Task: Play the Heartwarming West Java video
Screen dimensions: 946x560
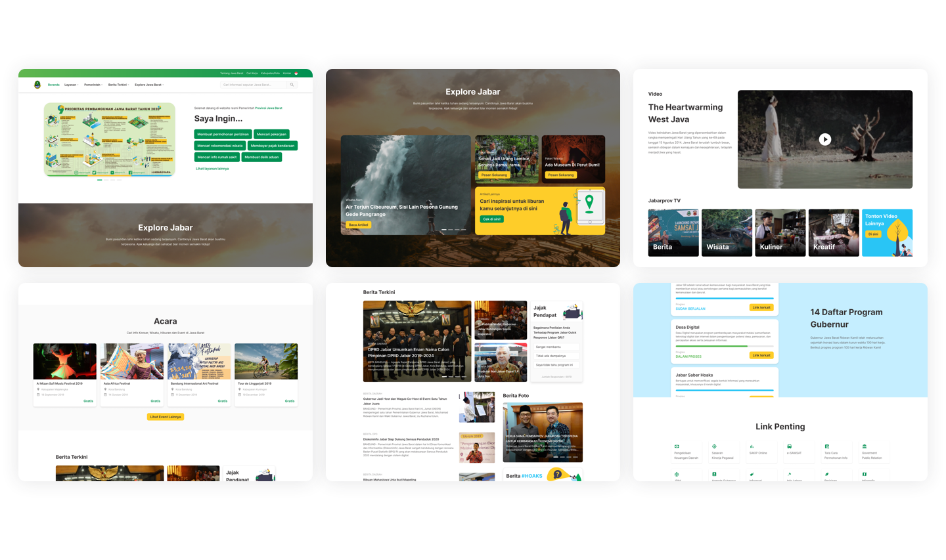Action: (824, 139)
